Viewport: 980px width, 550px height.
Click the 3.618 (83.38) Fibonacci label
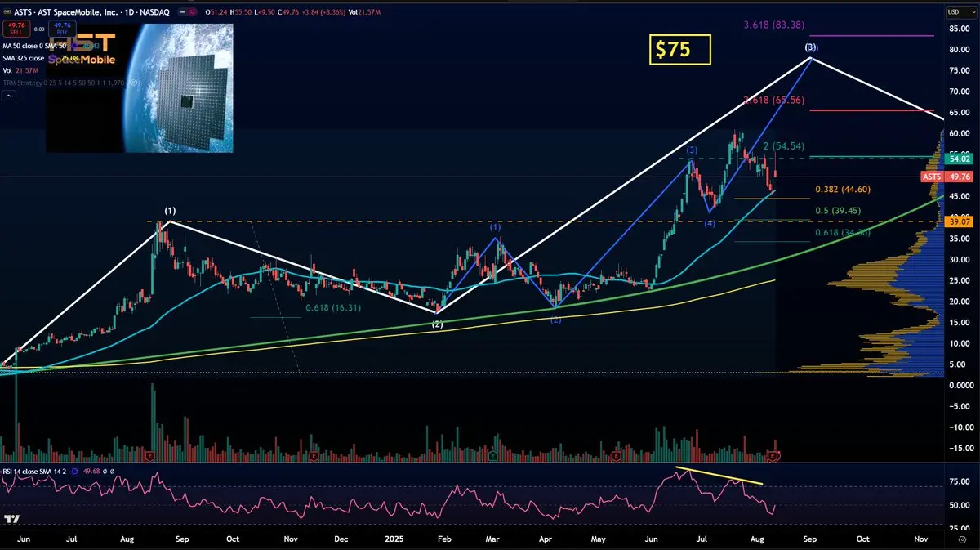click(775, 25)
